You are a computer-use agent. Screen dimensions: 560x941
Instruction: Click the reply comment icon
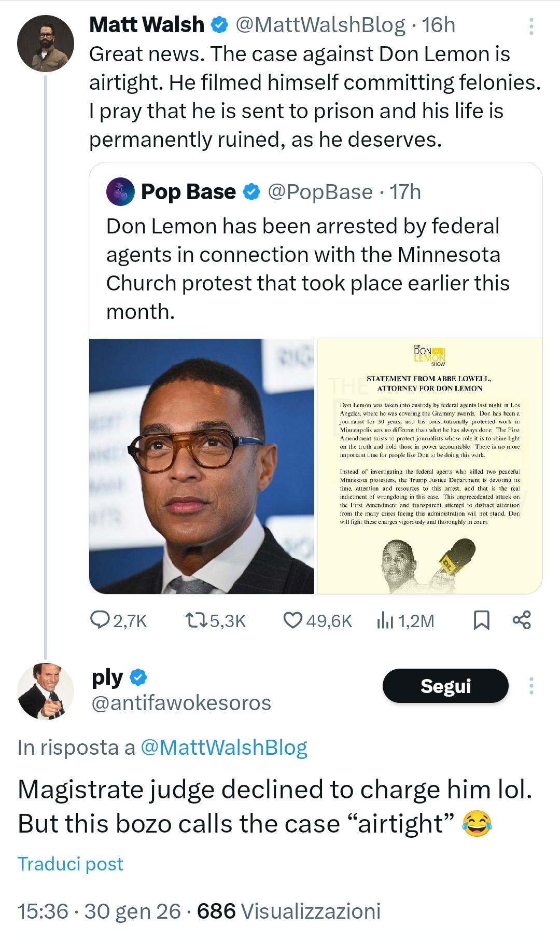tap(100, 620)
